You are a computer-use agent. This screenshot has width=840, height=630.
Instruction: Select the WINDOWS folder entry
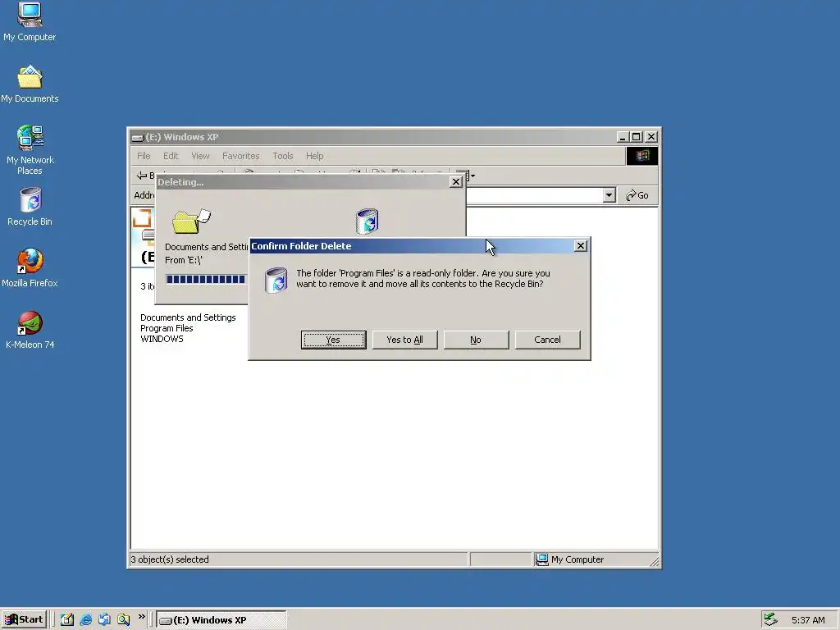(162, 339)
